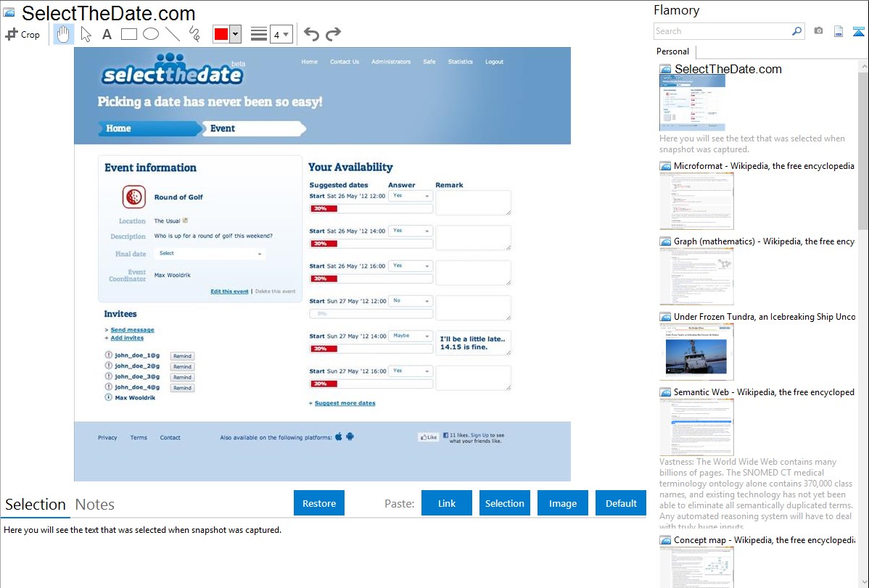Screen dimensions: 869x588
Task: Click the Edit this event link
Action: tap(229, 291)
